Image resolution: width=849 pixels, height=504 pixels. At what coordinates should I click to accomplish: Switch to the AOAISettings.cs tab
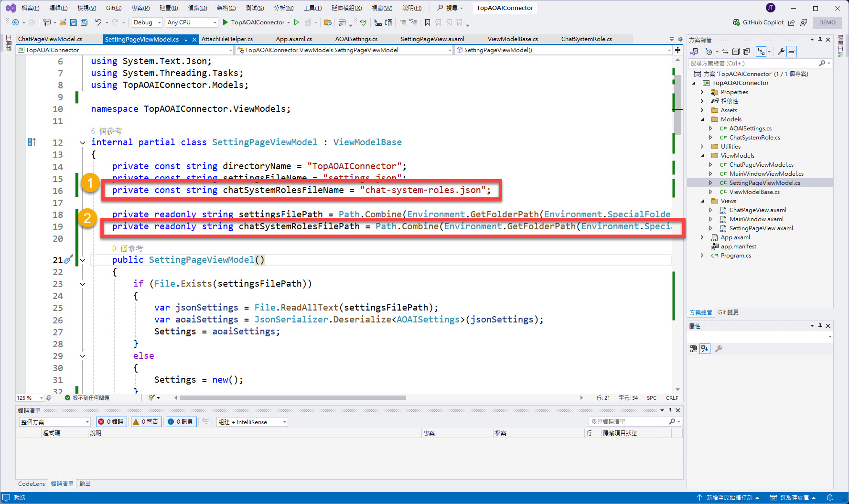pyautogui.click(x=356, y=39)
